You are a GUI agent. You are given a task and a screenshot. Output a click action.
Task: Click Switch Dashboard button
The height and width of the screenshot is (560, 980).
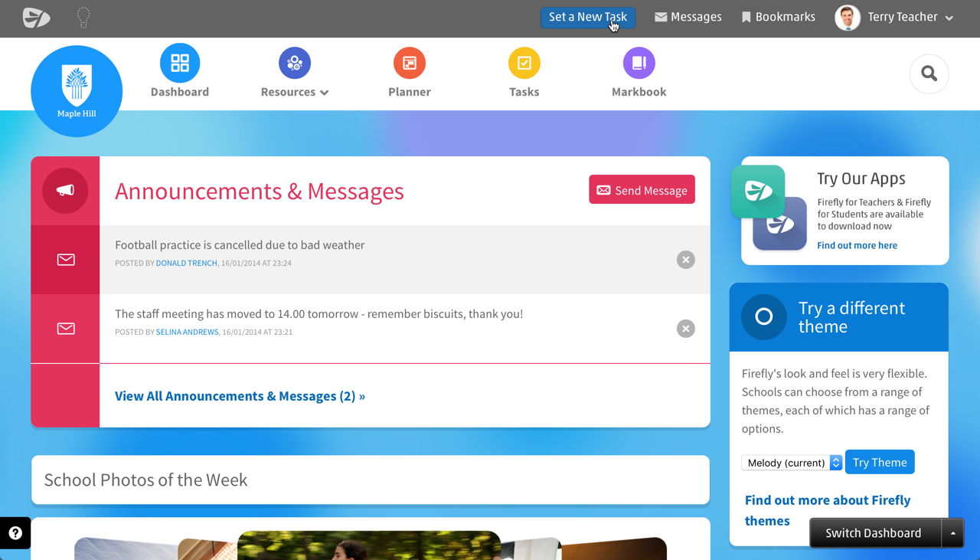[874, 533]
